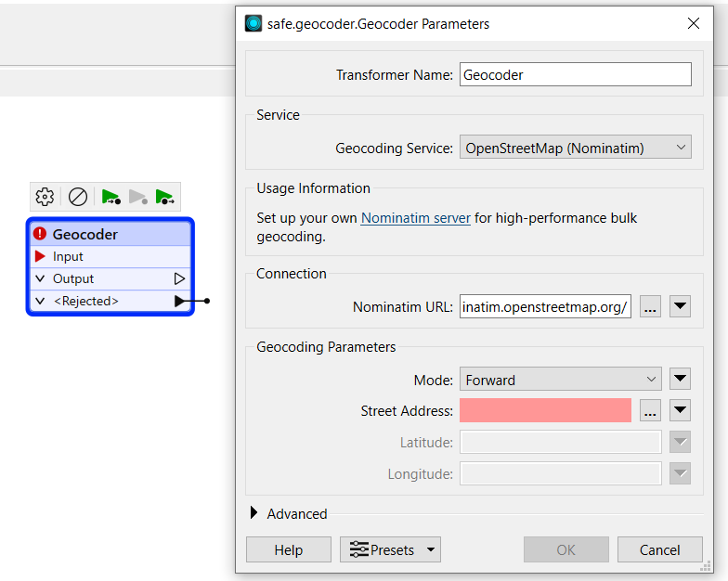Viewport: 728px width, 581px height.
Task: Click the greyed-out run button
Action: [x=137, y=197]
